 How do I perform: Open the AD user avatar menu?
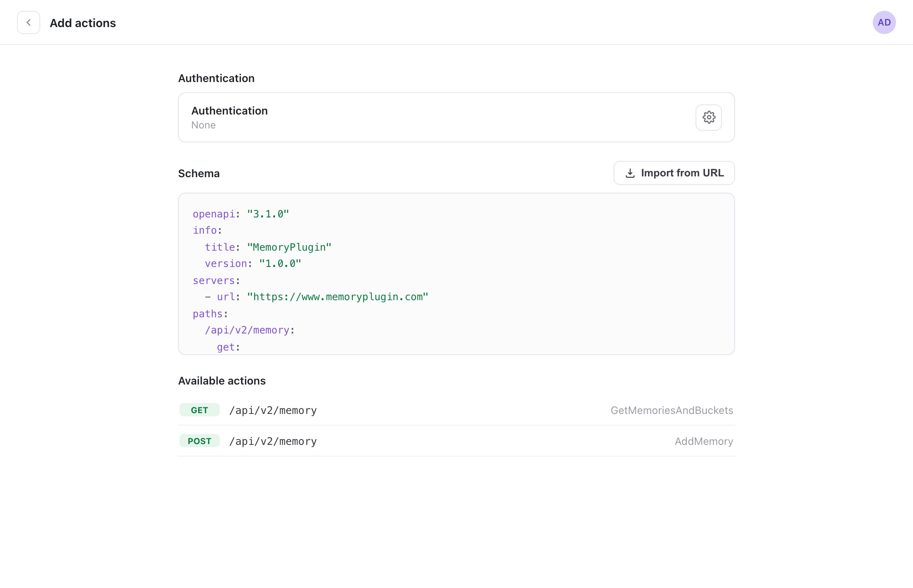tap(884, 22)
